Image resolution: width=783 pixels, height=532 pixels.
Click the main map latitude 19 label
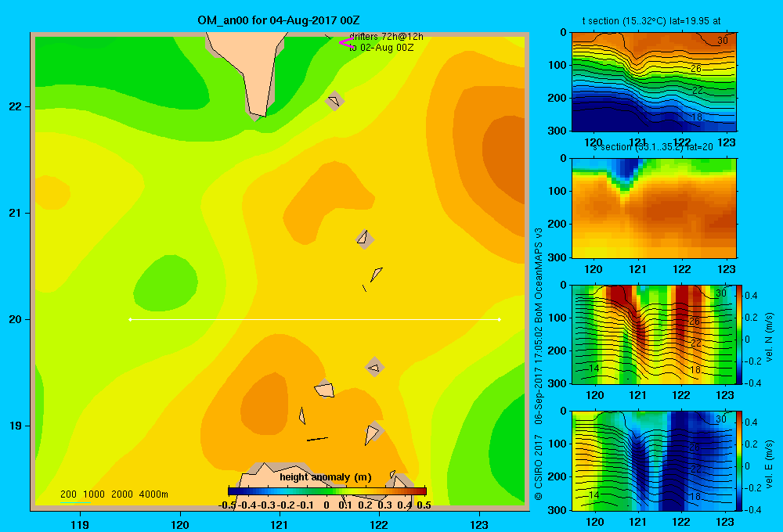[x=16, y=426]
